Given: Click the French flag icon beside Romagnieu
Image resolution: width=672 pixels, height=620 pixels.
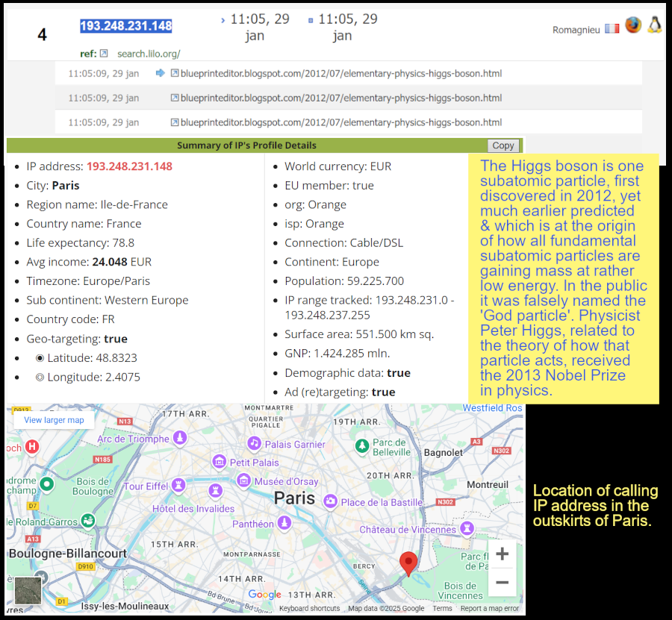Looking at the screenshot, I should [x=612, y=28].
